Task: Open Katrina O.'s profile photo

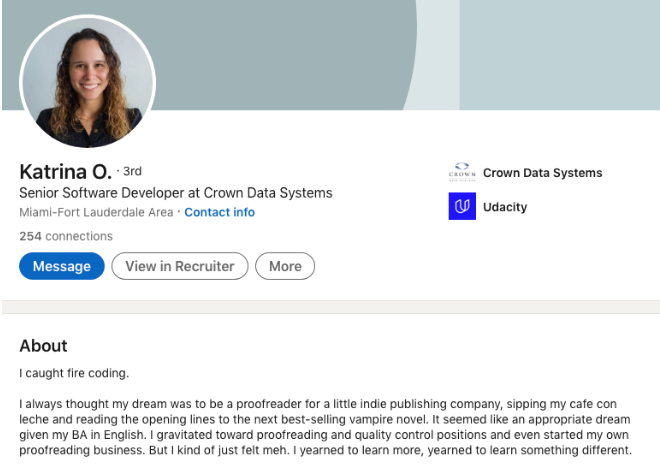Action: (x=88, y=82)
